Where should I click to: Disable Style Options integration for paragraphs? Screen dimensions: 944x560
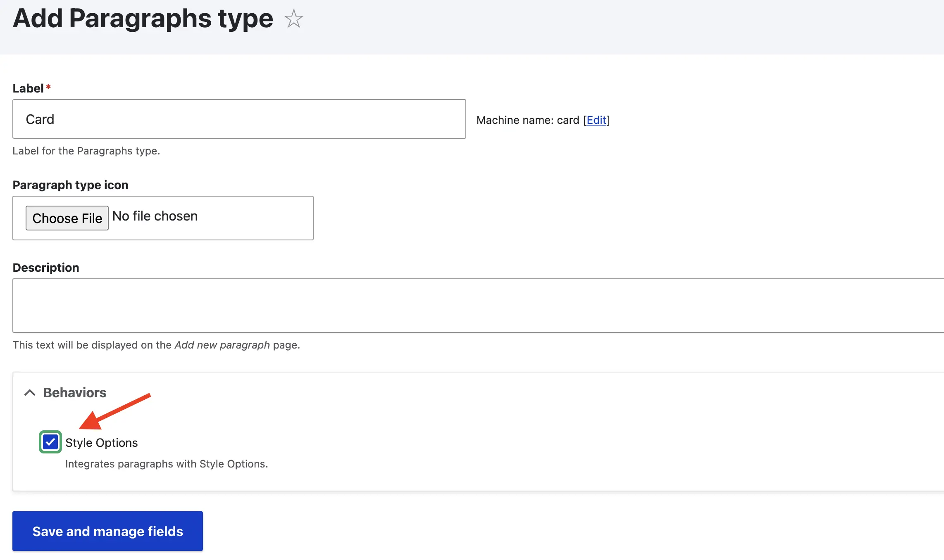tap(50, 442)
